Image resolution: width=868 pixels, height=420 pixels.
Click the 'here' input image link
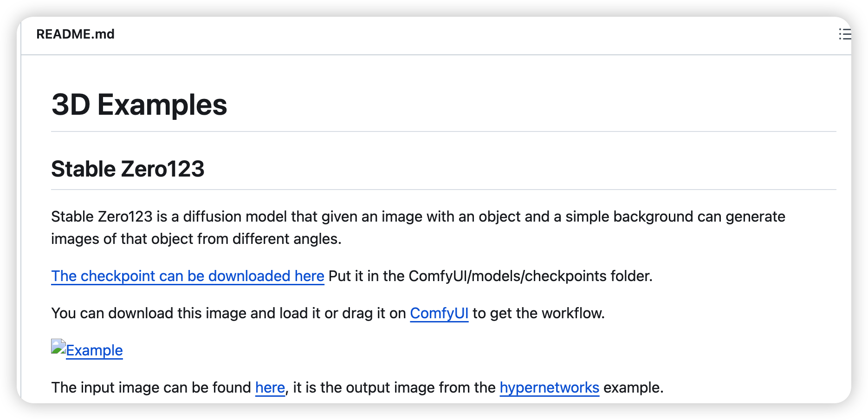270,387
